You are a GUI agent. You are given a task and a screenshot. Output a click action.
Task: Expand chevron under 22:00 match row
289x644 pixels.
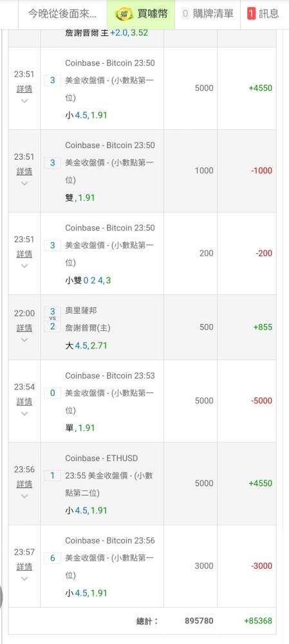pos(24,340)
